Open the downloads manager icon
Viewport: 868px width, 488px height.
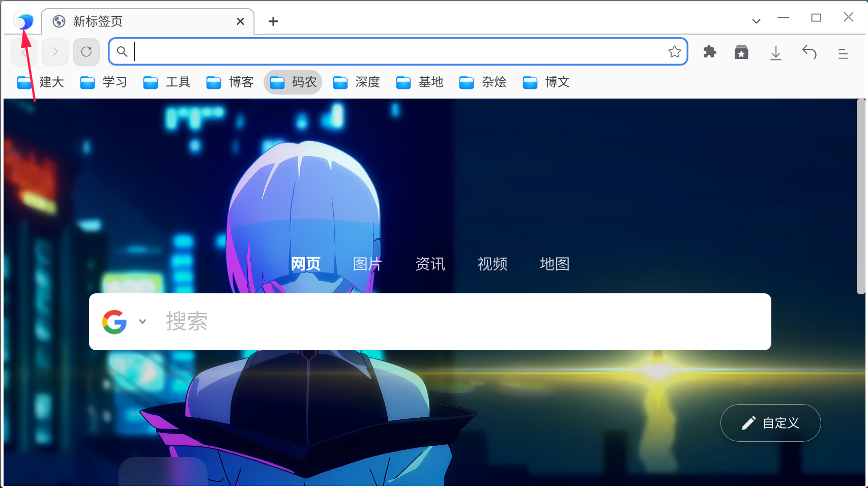point(775,52)
